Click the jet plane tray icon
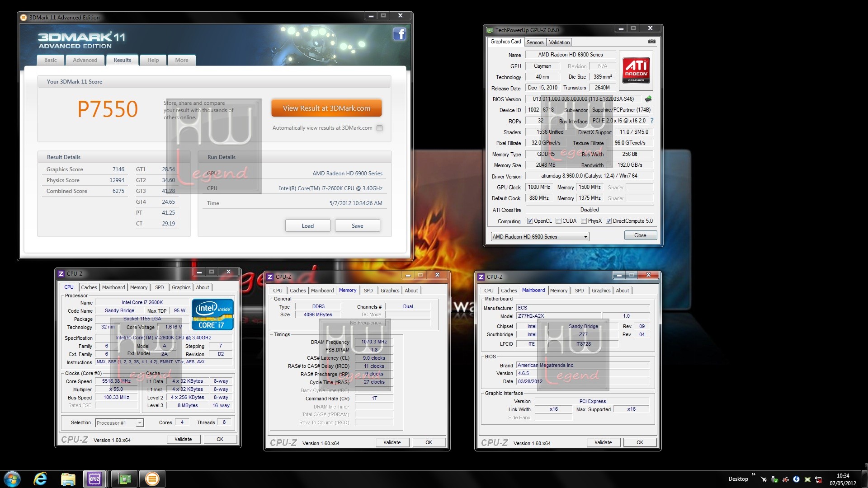 764,479
